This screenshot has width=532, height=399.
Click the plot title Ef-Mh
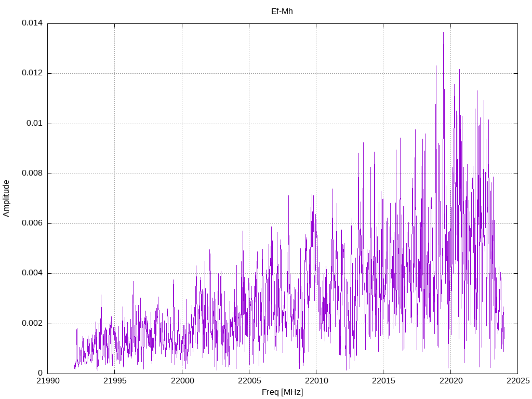(x=282, y=11)
